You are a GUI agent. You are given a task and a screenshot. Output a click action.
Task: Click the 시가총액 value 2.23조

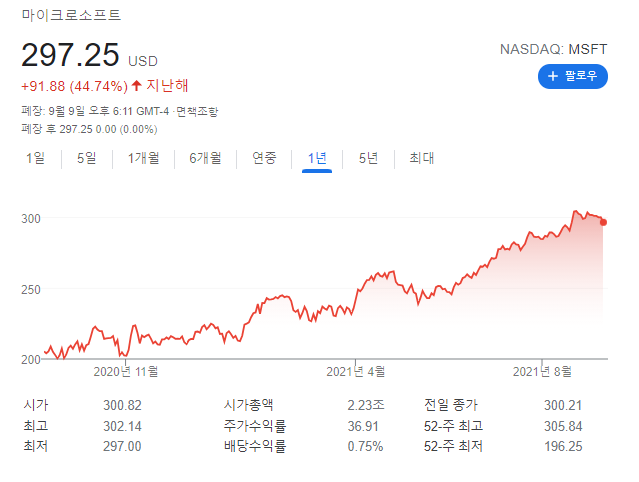[x=366, y=405]
